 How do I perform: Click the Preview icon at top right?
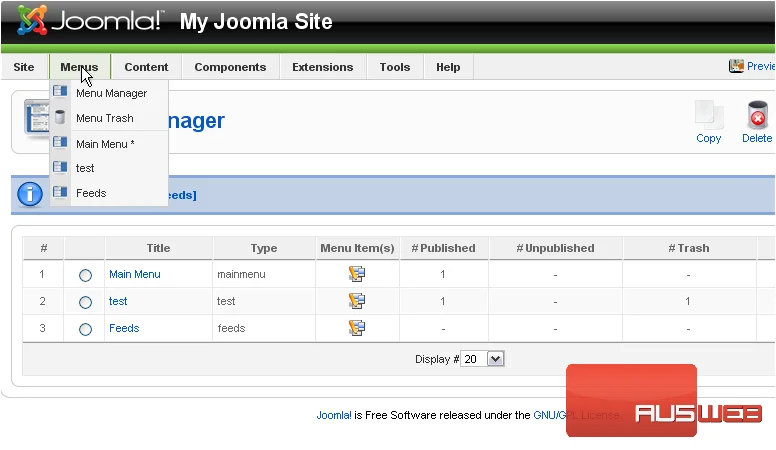point(736,66)
